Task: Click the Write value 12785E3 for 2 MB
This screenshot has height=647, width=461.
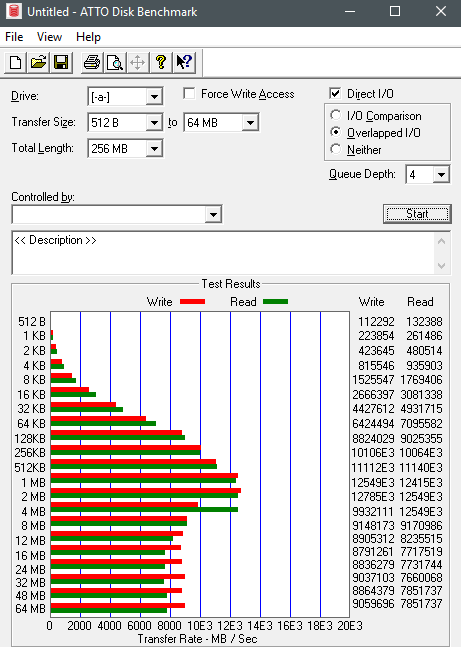Action: coord(373,496)
